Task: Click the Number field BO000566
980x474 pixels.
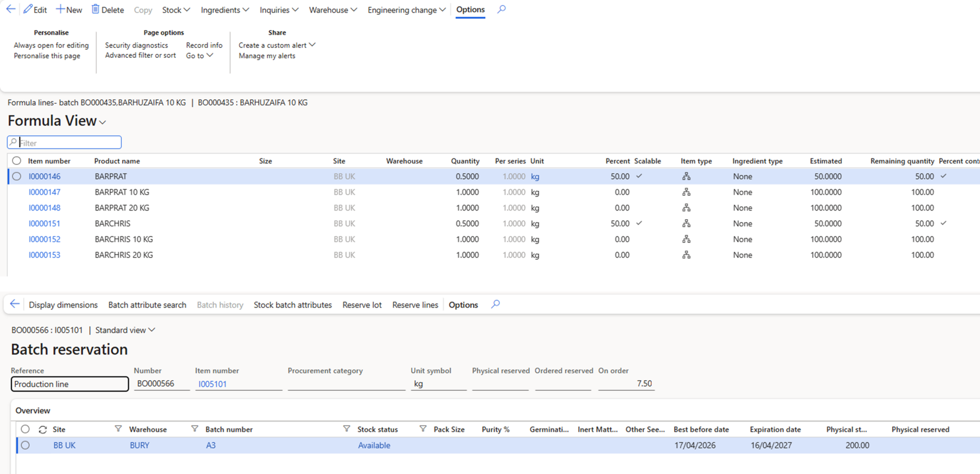Action: [162, 384]
